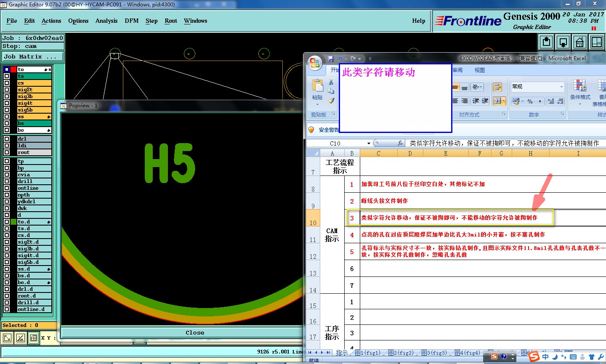Click the up-arrow box icon in Genesis toolbar
The height and width of the screenshot is (364, 606).
click(546, 42)
